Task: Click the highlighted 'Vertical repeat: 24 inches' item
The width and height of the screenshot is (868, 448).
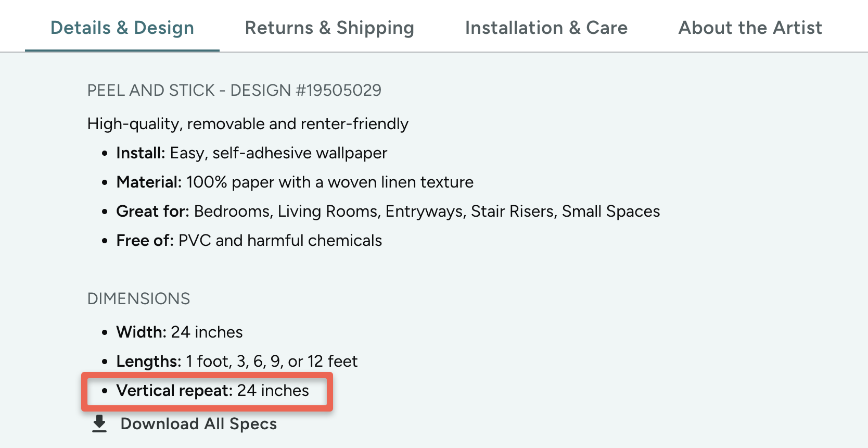Action: [x=212, y=391]
